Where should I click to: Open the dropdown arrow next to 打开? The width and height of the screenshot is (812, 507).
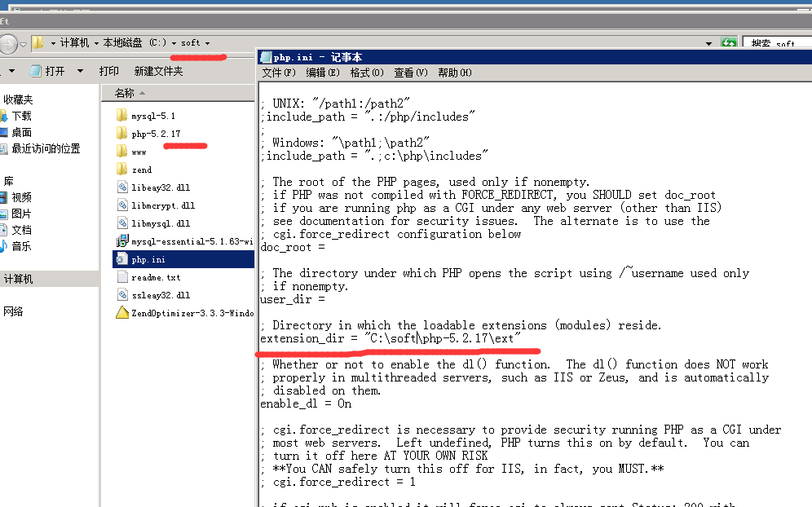80,72
